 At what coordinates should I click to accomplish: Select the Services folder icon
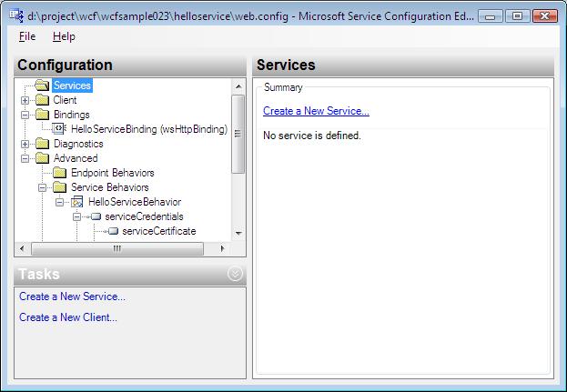(x=42, y=85)
